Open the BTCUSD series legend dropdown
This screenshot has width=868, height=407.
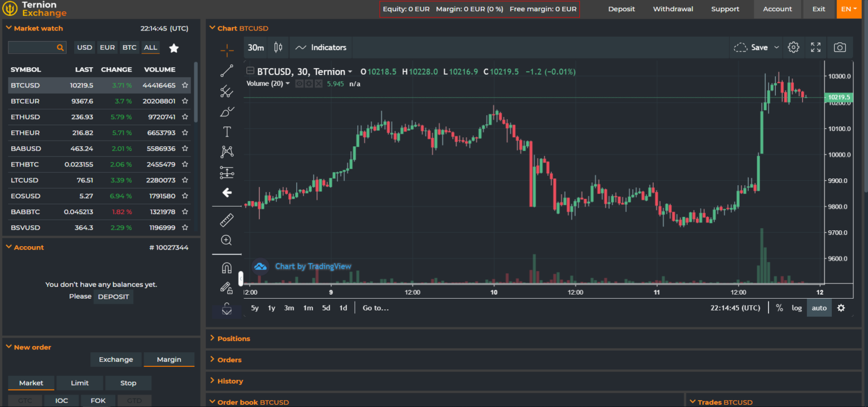point(350,72)
